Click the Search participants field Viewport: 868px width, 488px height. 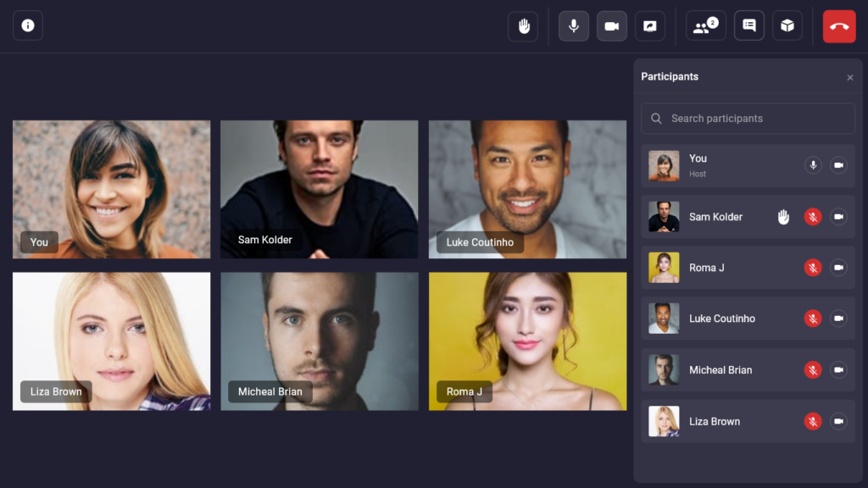coord(747,118)
